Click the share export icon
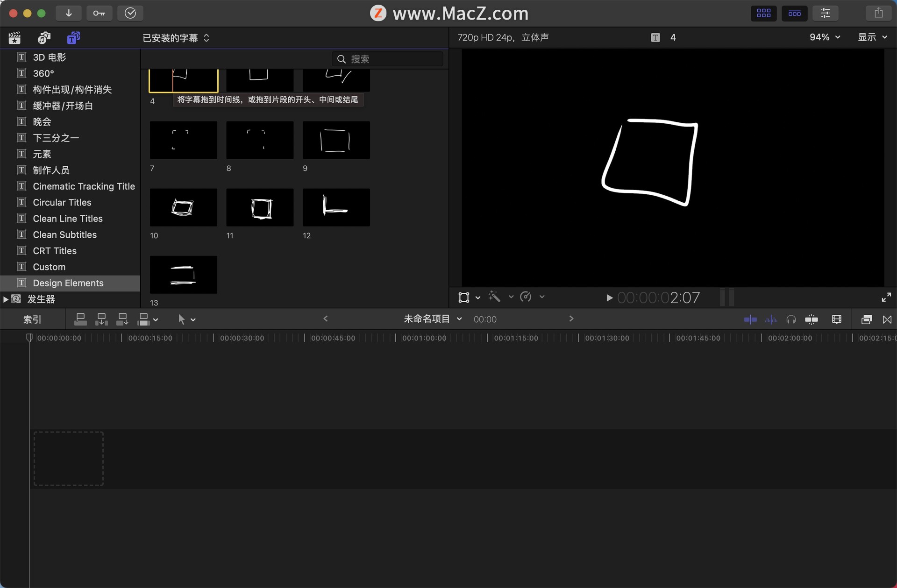This screenshot has height=588, width=897. tap(878, 13)
